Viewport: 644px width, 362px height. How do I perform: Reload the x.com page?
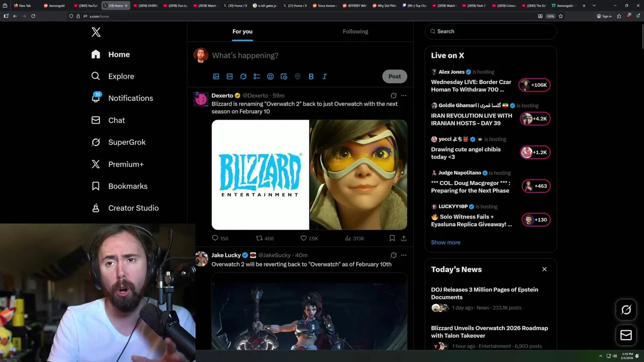coord(33,16)
